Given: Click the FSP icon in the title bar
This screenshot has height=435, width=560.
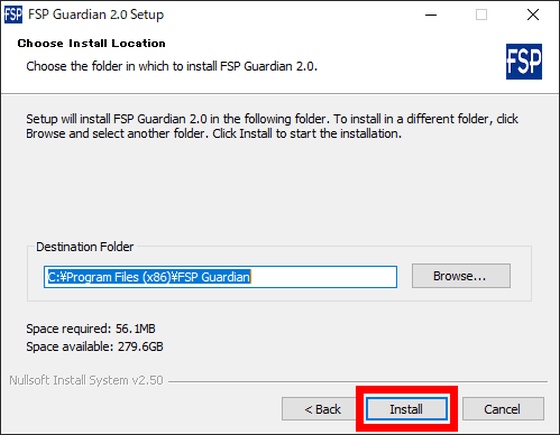Looking at the screenshot, I should [x=13, y=15].
